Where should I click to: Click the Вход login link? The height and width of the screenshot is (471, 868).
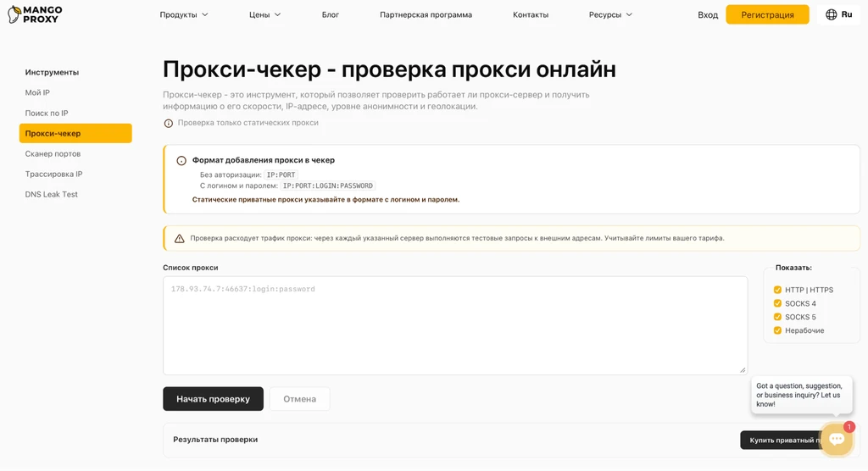[708, 15]
